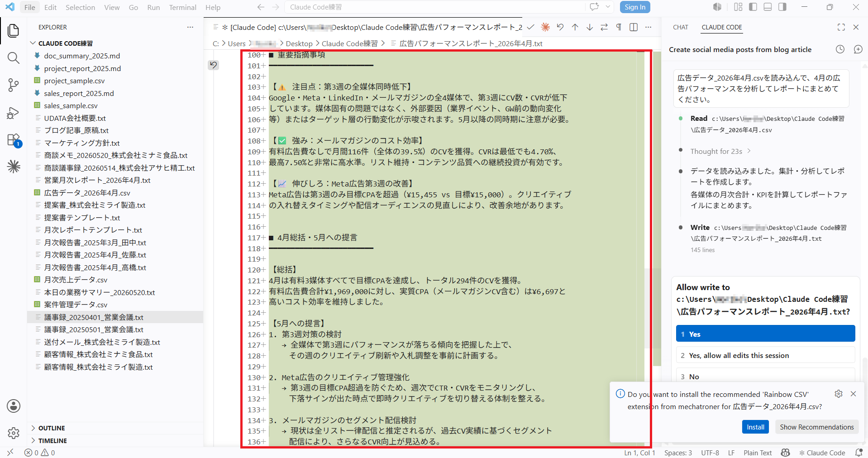The height and width of the screenshot is (458, 868).
Task: Maximize the Claude Code panel
Action: (841, 27)
